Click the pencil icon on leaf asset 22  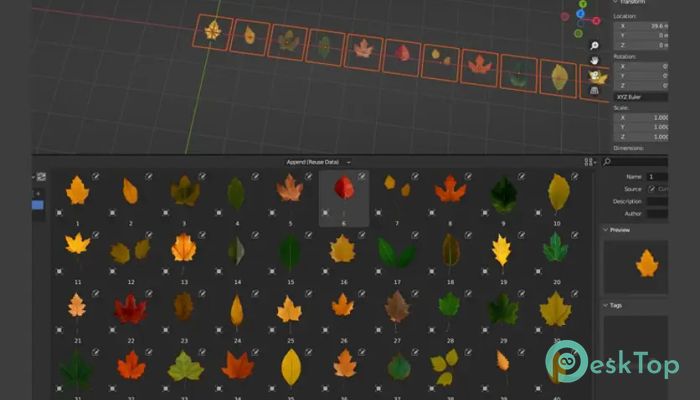point(149,293)
